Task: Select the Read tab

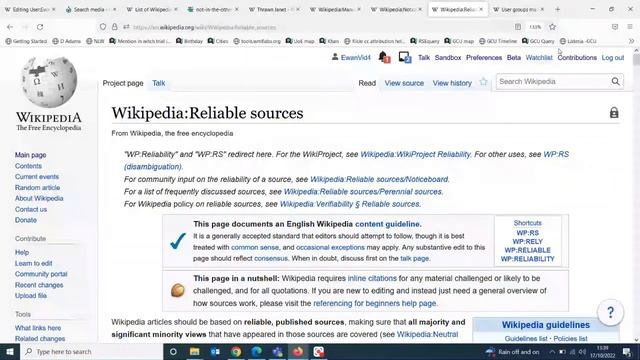Action: pos(367,83)
